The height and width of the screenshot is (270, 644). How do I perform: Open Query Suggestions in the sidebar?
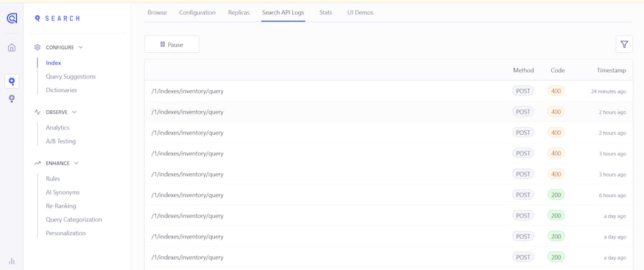tap(71, 77)
